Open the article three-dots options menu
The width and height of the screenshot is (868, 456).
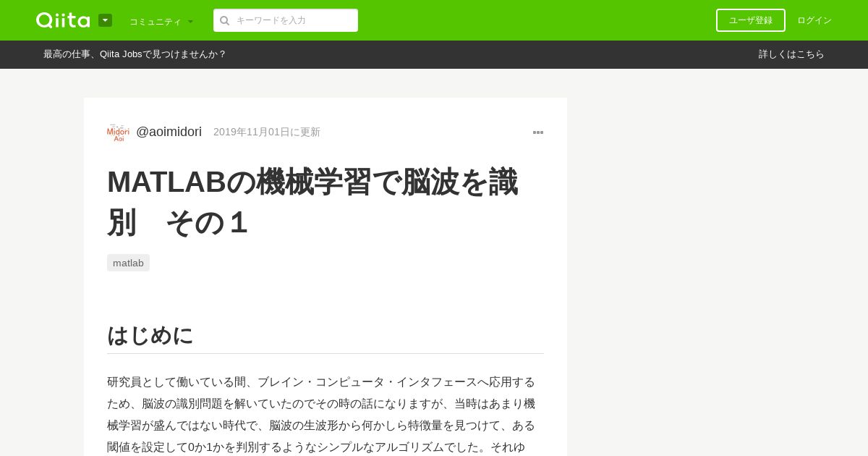click(538, 132)
